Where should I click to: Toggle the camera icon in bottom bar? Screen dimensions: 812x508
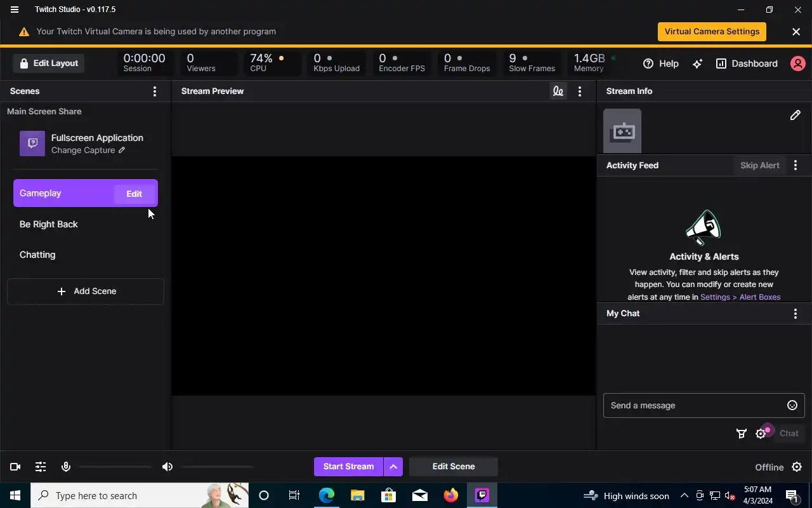pos(15,467)
